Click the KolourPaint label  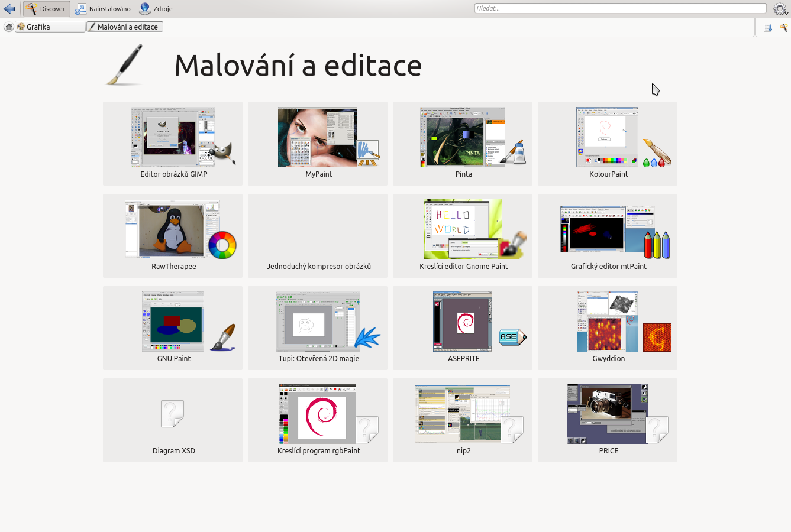608,174
